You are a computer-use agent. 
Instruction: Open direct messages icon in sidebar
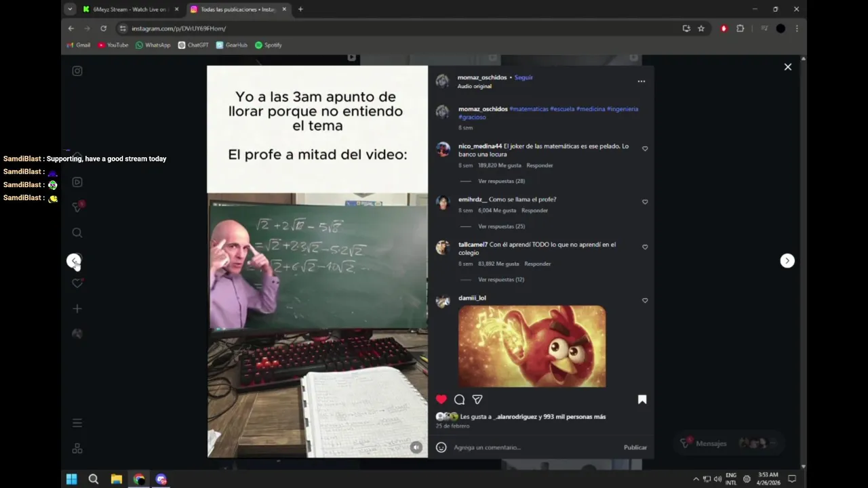[77, 207]
